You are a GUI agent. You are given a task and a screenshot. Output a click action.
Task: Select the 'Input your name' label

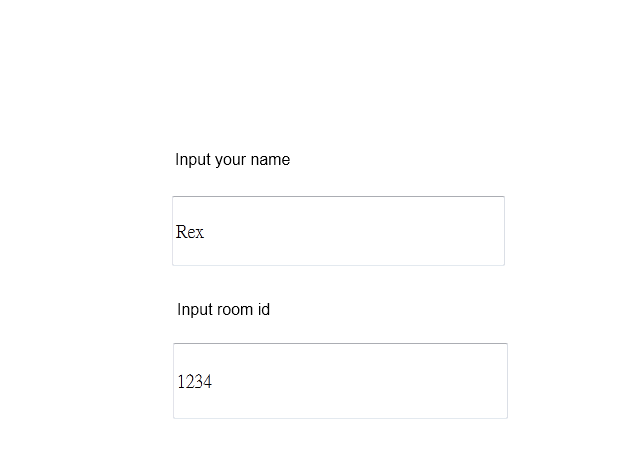point(232,160)
